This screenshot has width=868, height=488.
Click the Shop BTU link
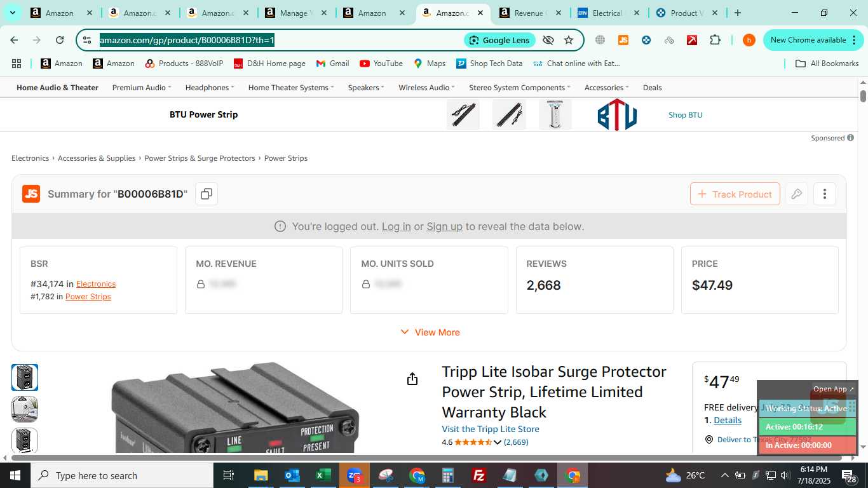(685, 115)
